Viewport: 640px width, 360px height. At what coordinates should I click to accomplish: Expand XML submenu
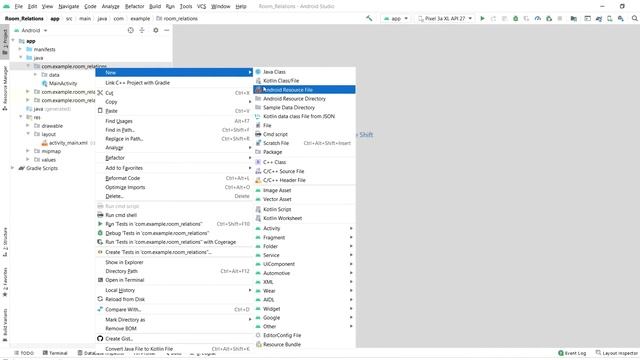pos(304,282)
